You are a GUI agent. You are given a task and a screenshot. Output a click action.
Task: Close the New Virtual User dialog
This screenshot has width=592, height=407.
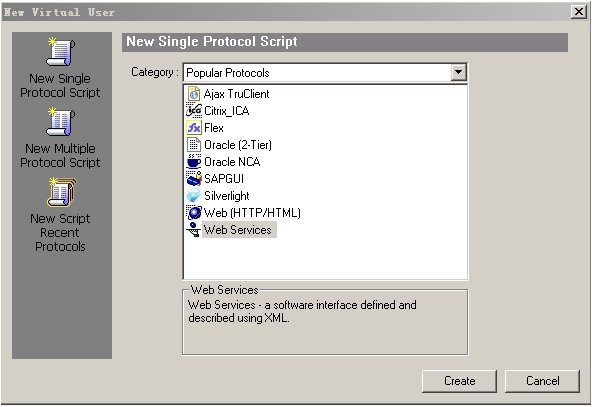[579, 12]
